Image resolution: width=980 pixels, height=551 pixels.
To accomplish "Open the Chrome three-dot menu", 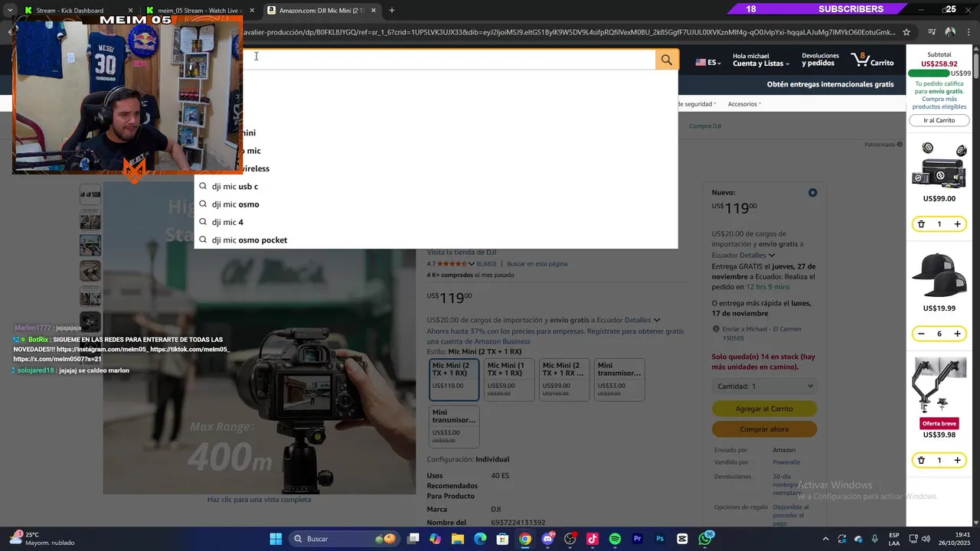I will pyautogui.click(x=969, y=32).
